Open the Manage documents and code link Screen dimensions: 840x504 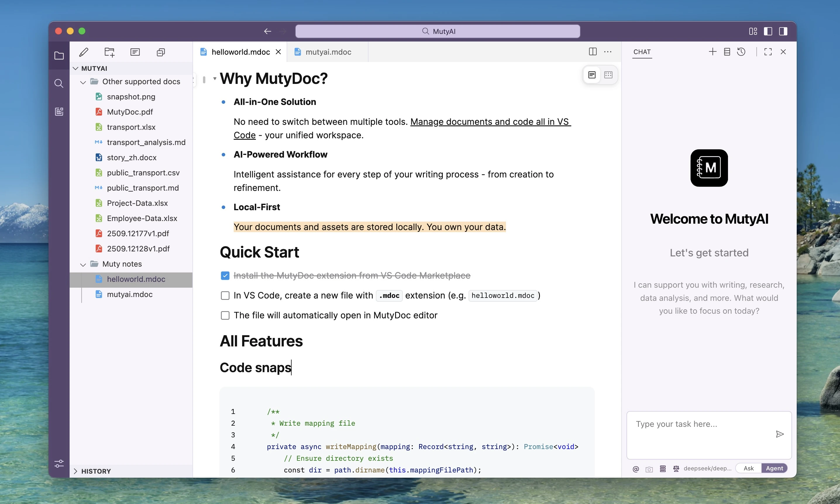[x=490, y=122]
